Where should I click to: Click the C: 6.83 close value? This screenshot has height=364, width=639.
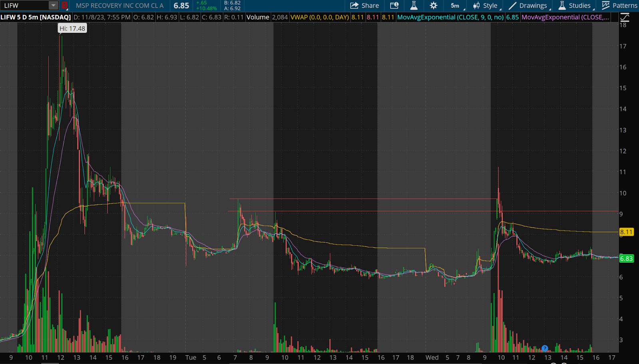tap(211, 17)
